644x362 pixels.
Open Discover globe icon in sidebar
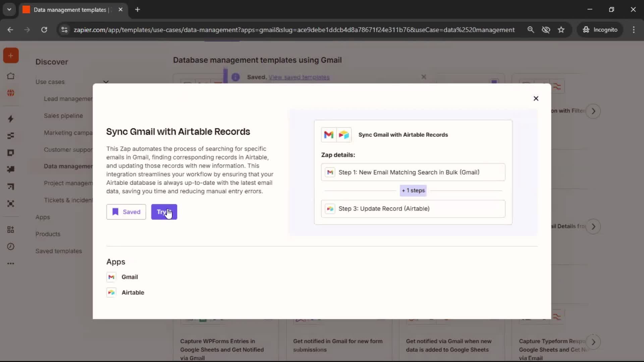[x=11, y=93]
